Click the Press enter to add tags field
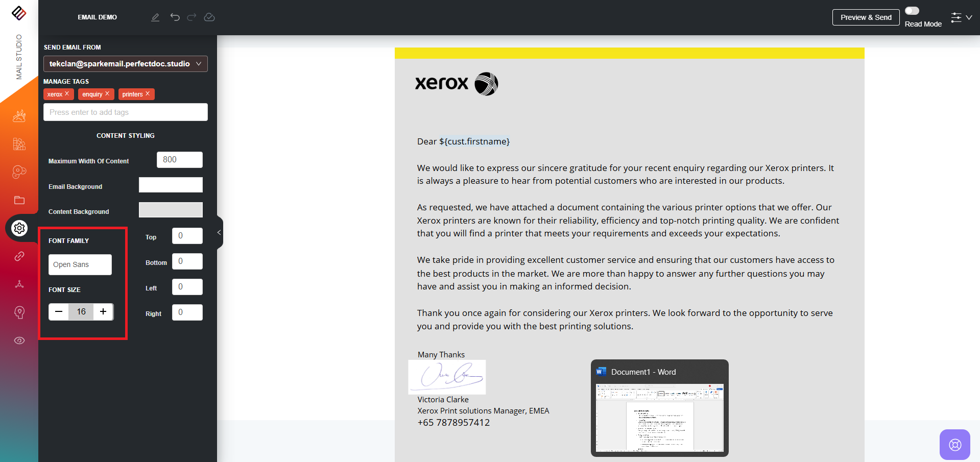The height and width of the screenshot is (462, 980). (126, 112)
